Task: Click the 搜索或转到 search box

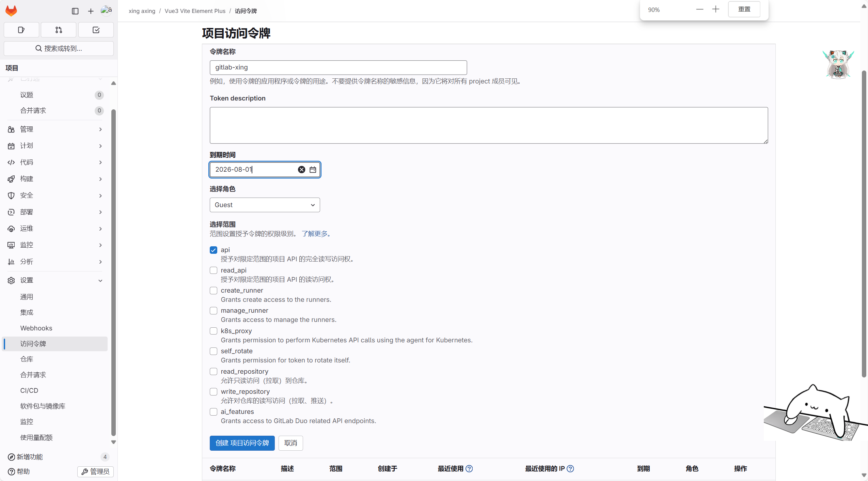Action: click(59, 49)
